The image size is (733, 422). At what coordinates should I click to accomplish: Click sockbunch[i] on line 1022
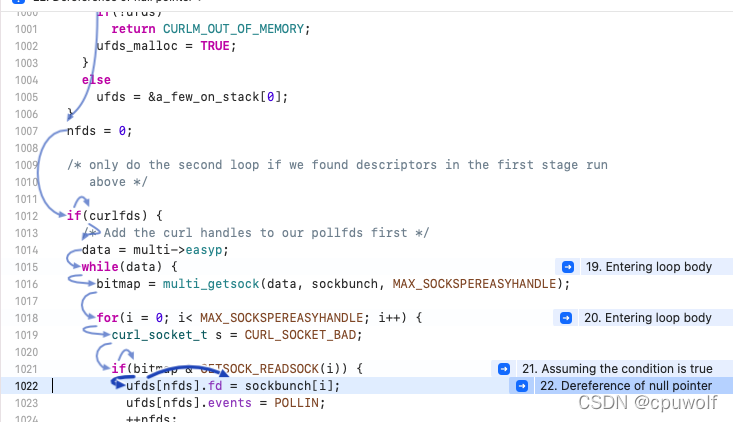290,386
